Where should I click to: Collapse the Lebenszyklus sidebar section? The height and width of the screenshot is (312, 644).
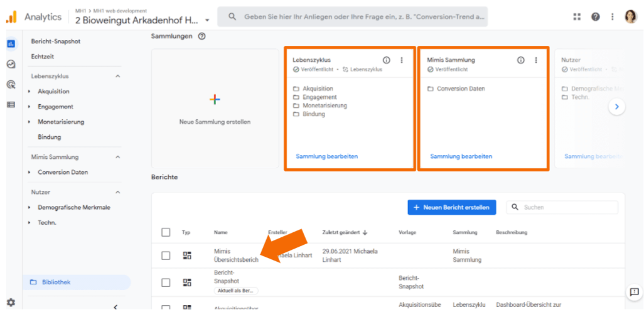pyautogui.click(x=118, y=77)
